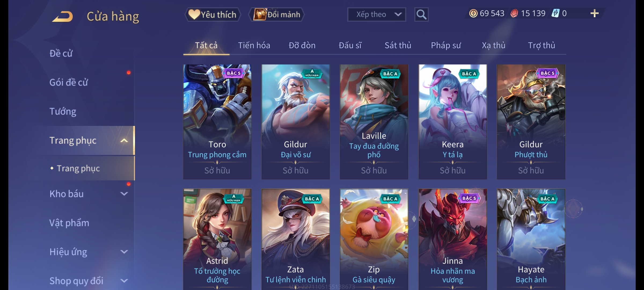The height and width of the screenshot is (290, 644).
Task: Tap the plus icon to add currency
Action: (595, 13)
